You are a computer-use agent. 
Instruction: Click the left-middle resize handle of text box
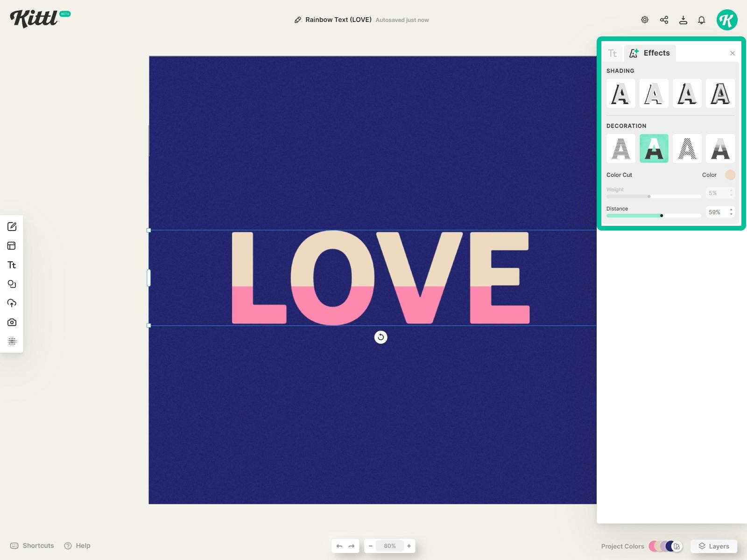(149, 278)
